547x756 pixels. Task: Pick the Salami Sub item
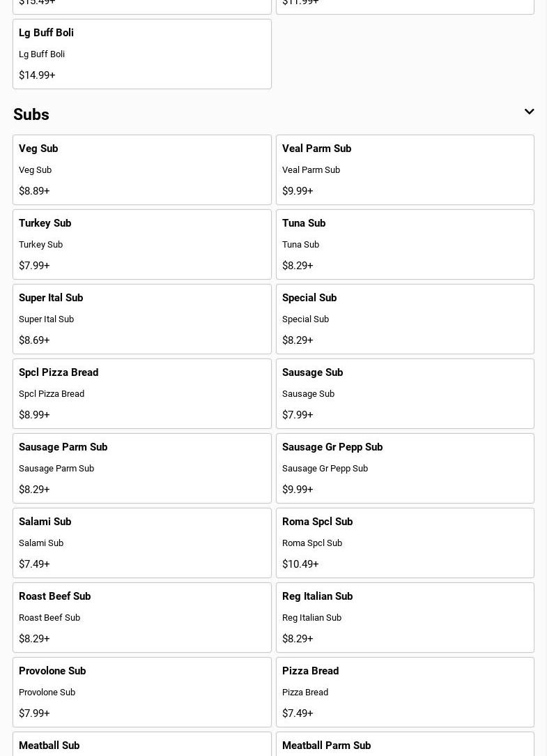pos(141,543)
